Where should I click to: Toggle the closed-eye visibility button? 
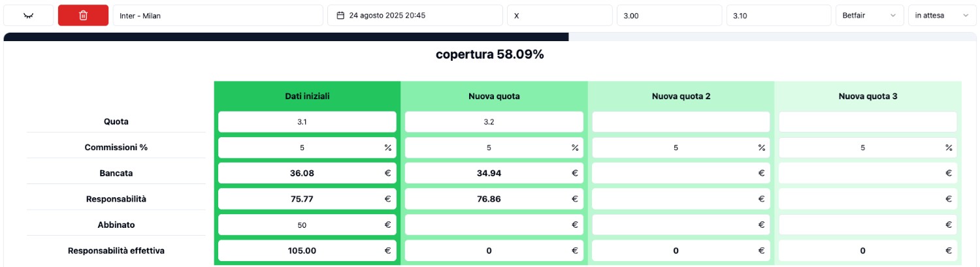click(x=28, y=15)
